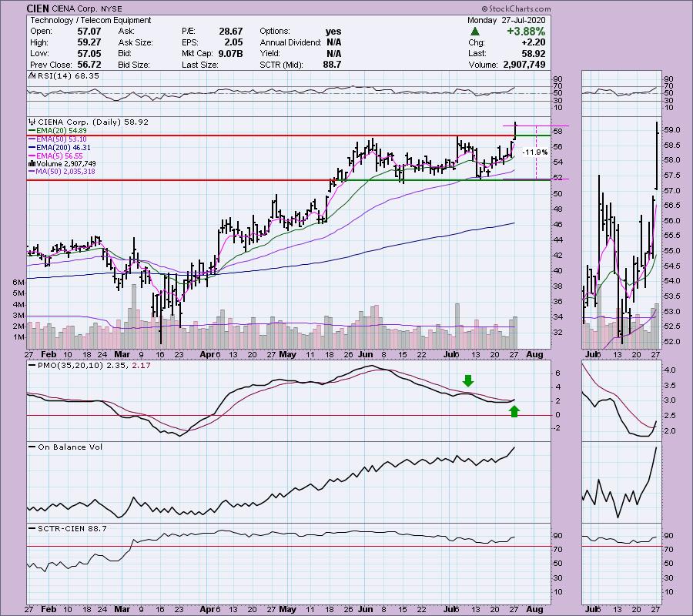Screen dimensions: 693x616
Task: Click the On Balance Vol panel label
Action: pos(70,447)
